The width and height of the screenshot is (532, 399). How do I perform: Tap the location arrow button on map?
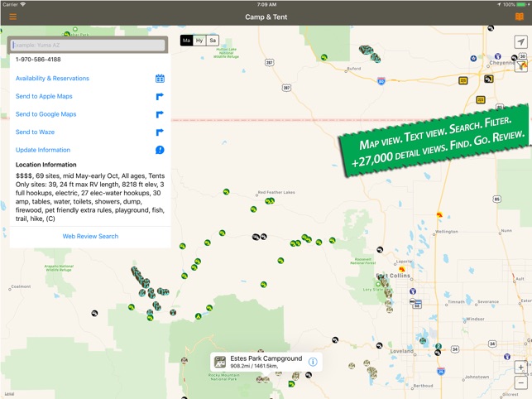(x=520, y=41)
